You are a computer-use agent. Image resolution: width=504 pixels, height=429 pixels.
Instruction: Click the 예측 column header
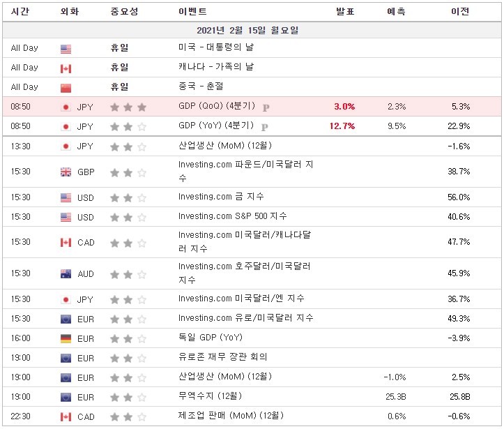tap(397, 12)
